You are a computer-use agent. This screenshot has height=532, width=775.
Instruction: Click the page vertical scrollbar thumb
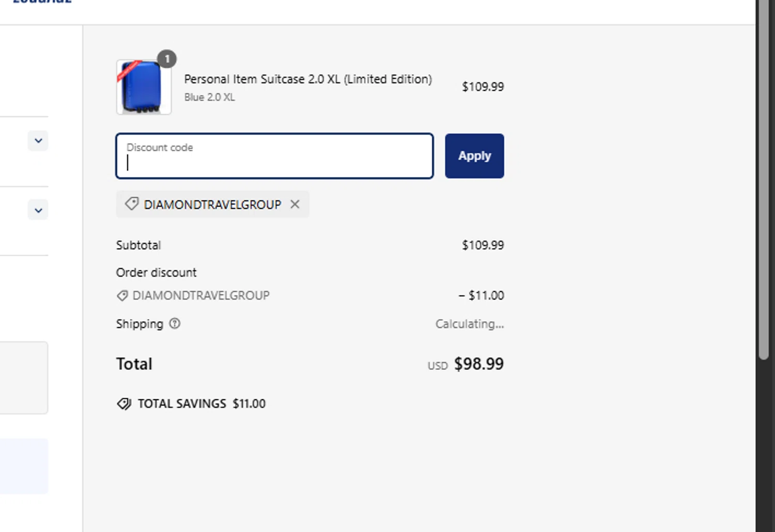pyautogui.click(x=764, y=181)
